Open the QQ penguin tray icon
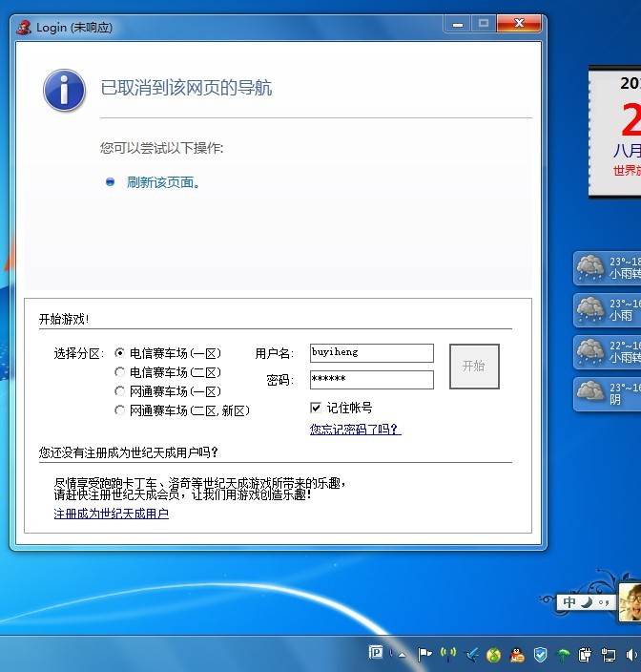 (517, 655)
